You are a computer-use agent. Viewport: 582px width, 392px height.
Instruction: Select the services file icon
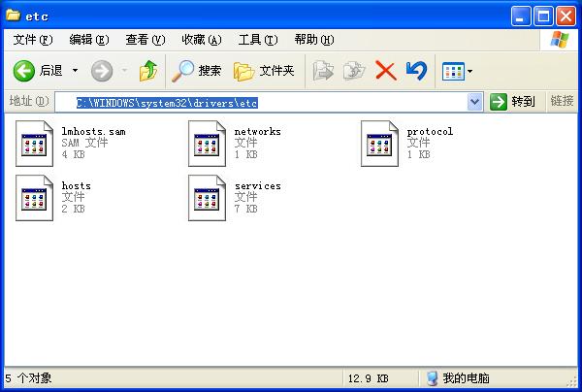[207, 198]
